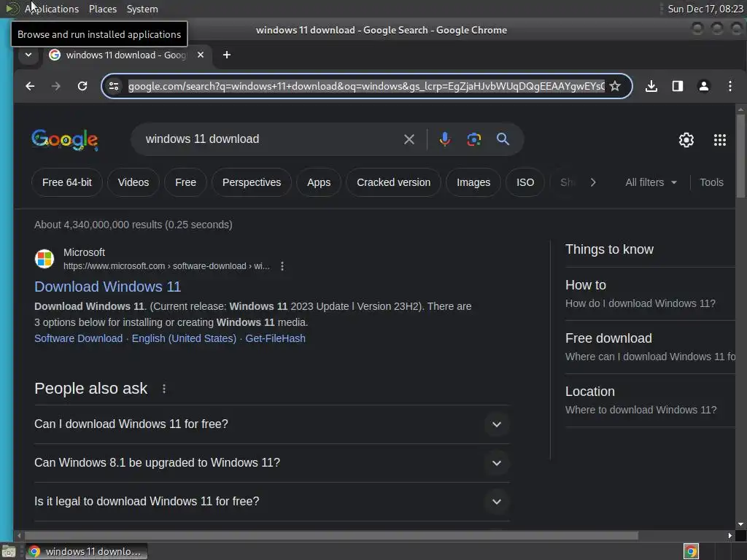This screenshot has height=560, width=747.
Task: Click the Microsoft favicon in first result
Action: pyautogui.click(x=44, y=259)
